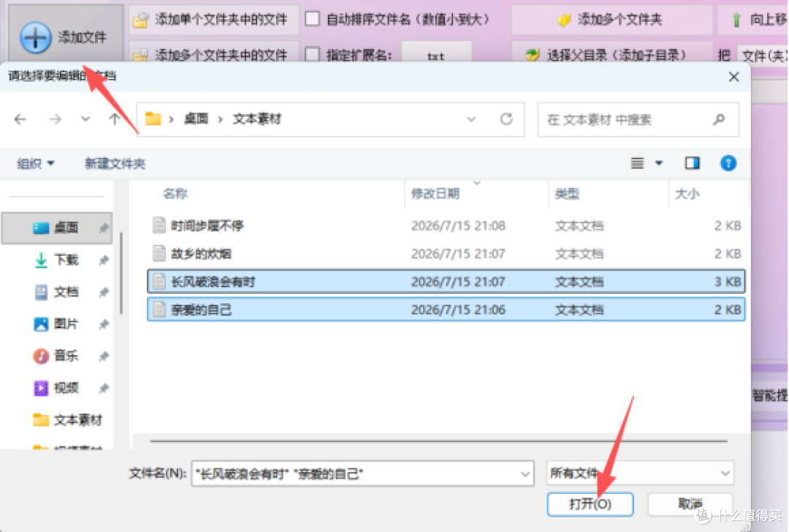Sort by 修改日期 column header
The image size is (789, 532).
pos(435,194)
